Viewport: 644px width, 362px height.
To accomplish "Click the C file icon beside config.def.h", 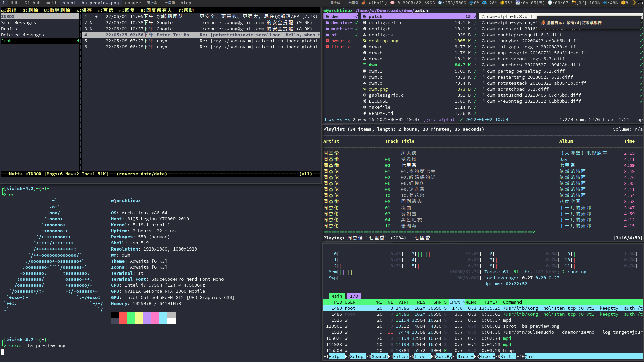I will tap(365, 22).
